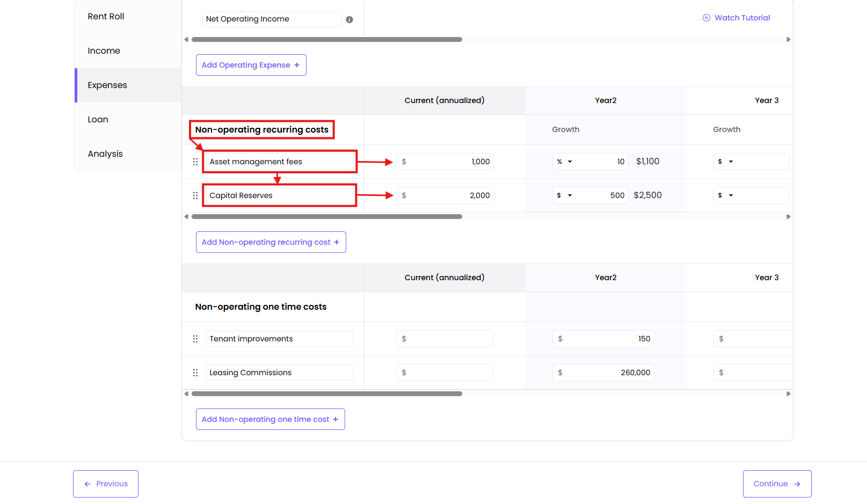Click the $1,100 Year2 result for Asset management fees

pyautogui.click(x=648, y=162)
